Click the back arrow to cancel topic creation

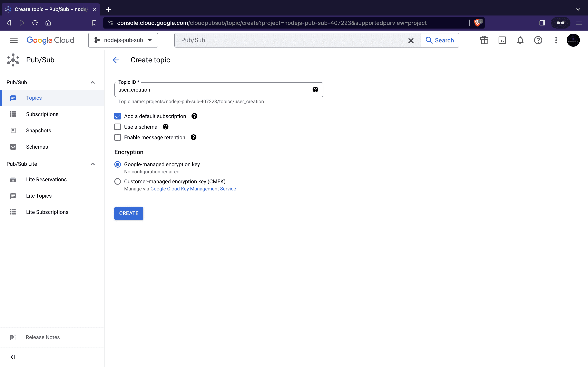[x=116, y=60]
